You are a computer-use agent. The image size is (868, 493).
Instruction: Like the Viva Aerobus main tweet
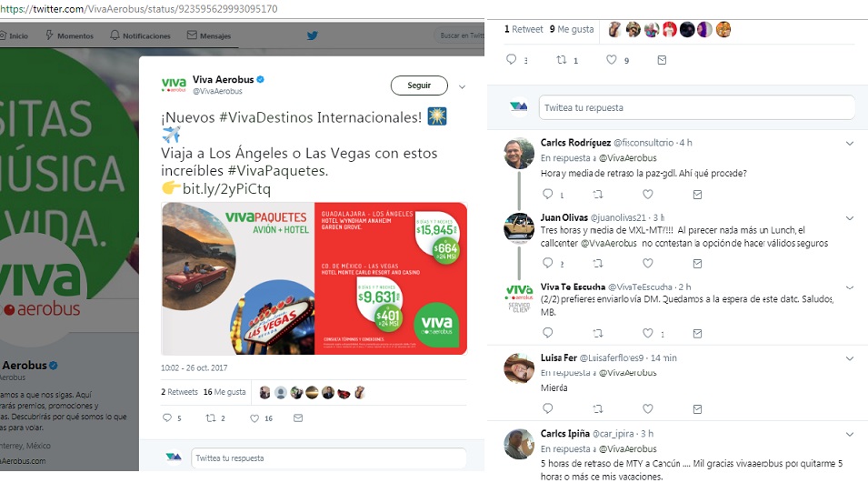pyautogui.click(x=254, y=418)
